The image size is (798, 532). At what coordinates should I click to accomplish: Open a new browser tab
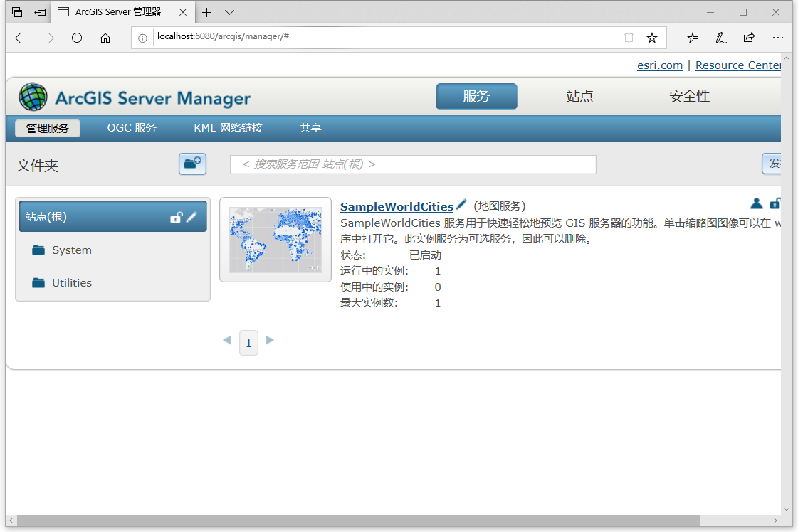point(206,12)
